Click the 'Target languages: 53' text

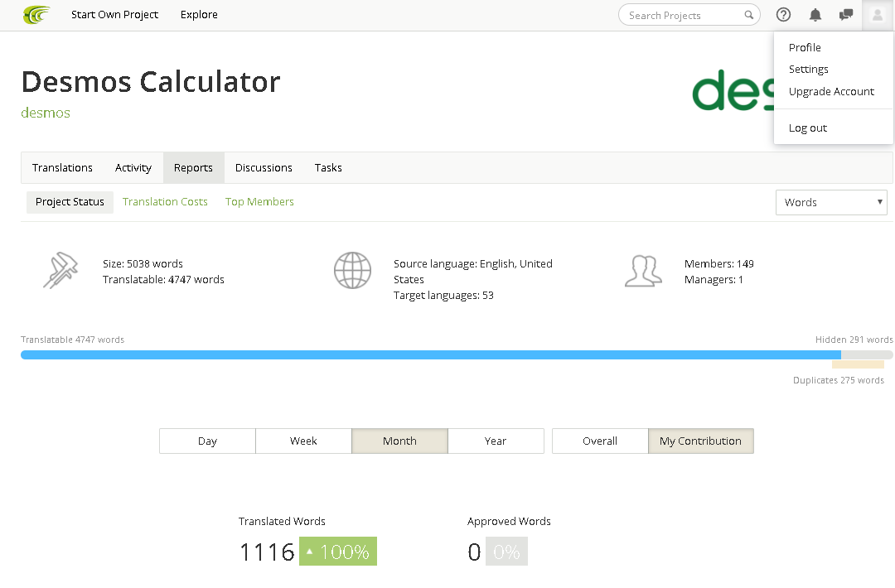pyautogui.click(x=443, y=296)
